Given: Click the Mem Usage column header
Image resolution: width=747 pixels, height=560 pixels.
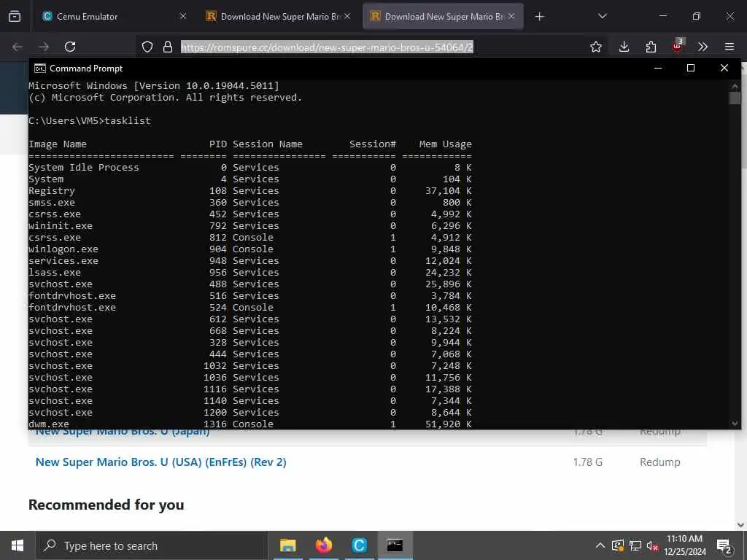Looking at the screenshot, I should 446,144.
